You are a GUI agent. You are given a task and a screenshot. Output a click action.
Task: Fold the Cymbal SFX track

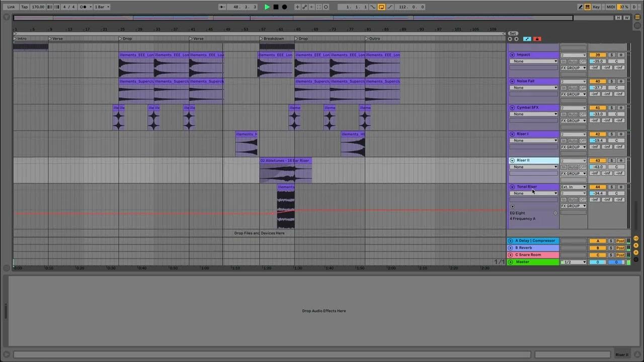click(x=512, y=108)
